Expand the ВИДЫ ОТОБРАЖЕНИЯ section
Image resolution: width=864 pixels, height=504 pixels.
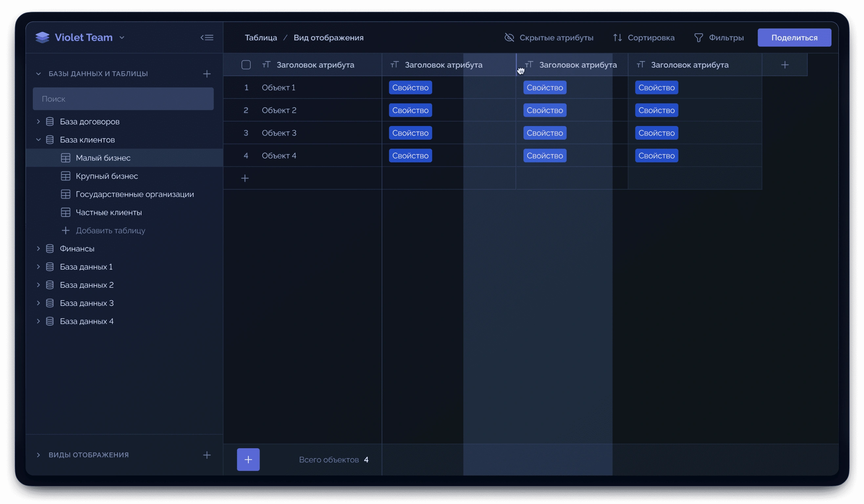click(38, 455)
